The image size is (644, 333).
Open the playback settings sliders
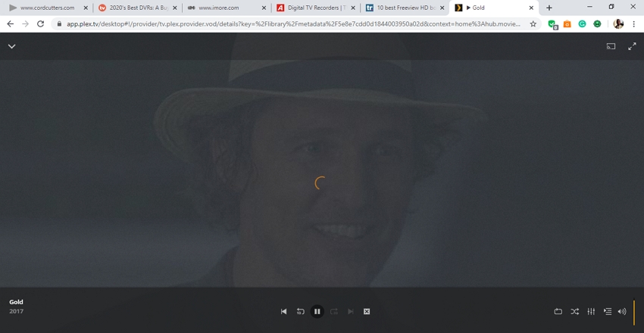(x=591, y=311)
